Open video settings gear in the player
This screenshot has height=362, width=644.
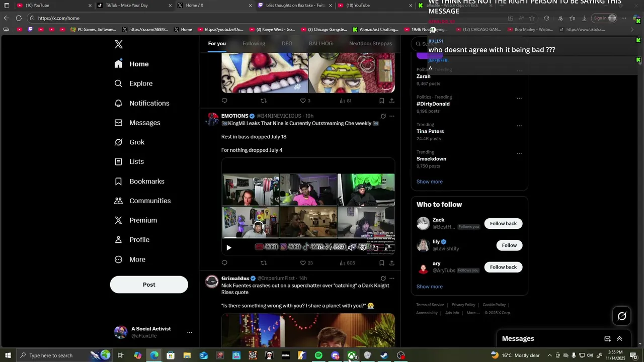click(x=363, y=247)
